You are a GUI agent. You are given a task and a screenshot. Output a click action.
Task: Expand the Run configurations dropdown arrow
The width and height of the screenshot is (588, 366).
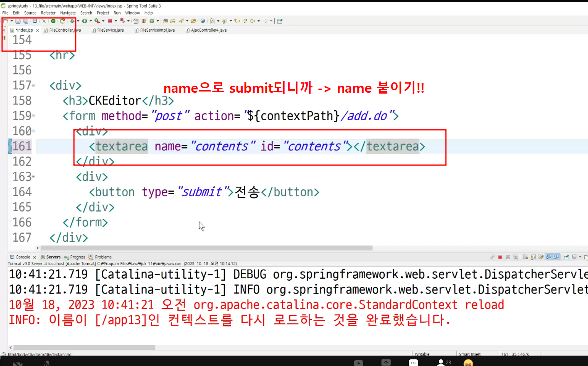coord(91,21)
